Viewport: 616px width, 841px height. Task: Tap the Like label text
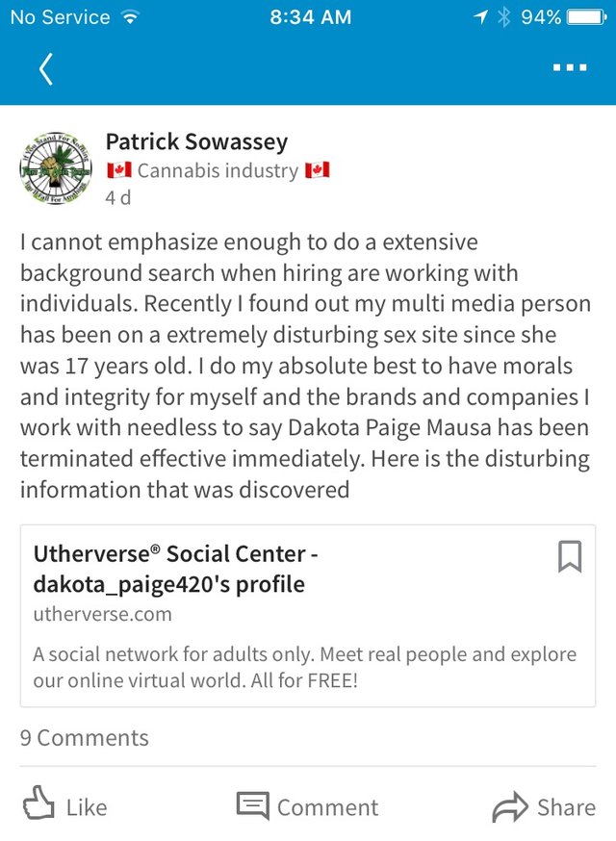point(87,807)
